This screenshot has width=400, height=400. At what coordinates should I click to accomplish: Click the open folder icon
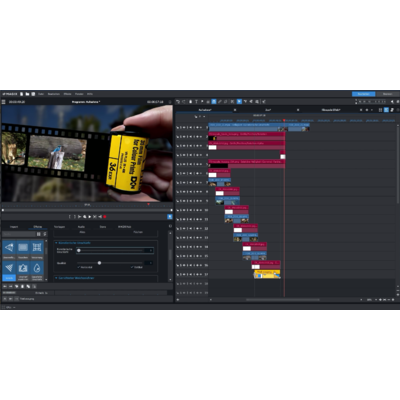[27, 94]
